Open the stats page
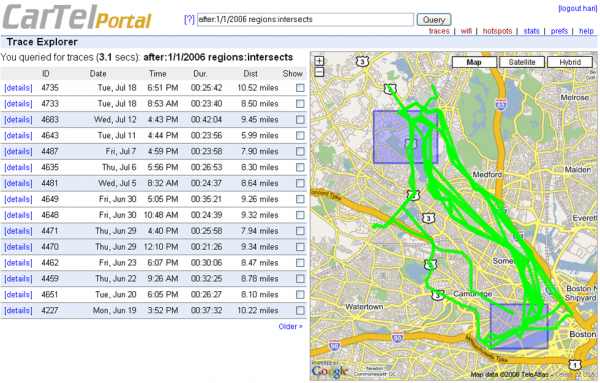 pyautogui.click(x=531, y=31)
